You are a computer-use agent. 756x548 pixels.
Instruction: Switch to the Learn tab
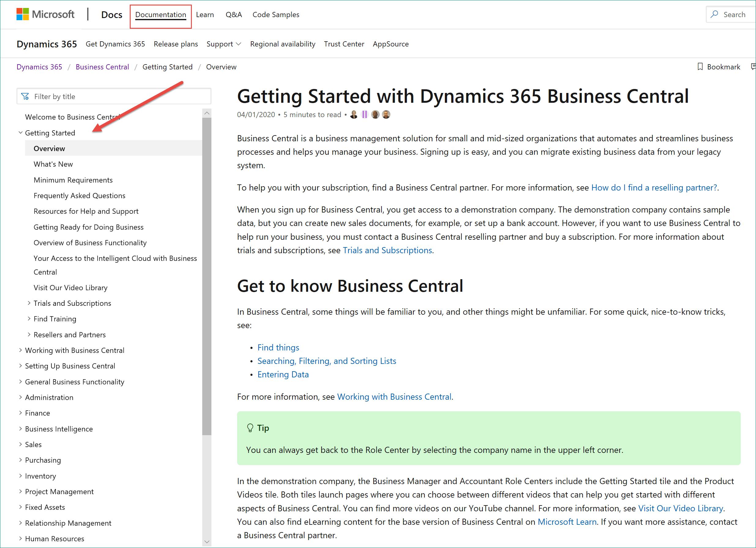pos(205,15)
